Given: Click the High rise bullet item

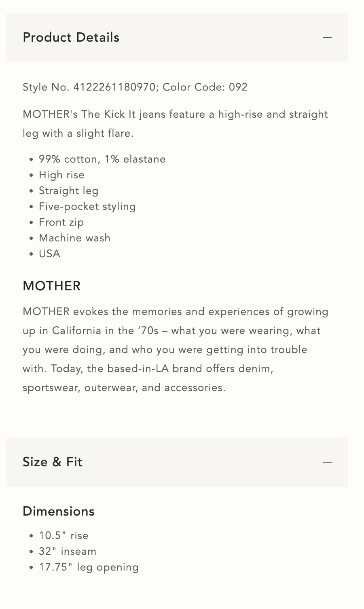Looking at the screenshot, I should coord(61,175).
